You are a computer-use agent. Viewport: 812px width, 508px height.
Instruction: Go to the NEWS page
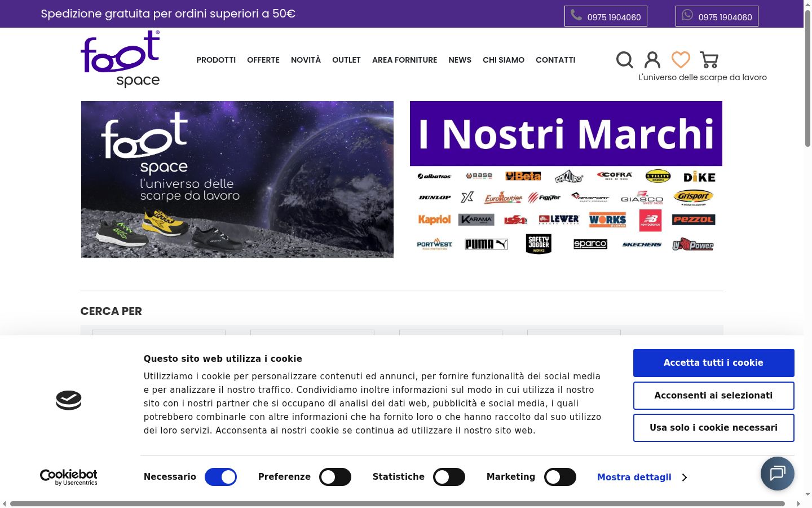460,60
